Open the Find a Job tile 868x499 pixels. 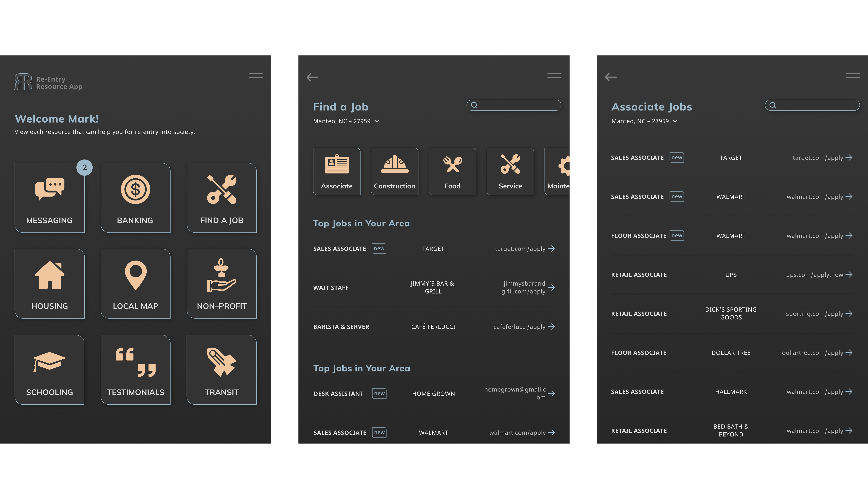222,198
